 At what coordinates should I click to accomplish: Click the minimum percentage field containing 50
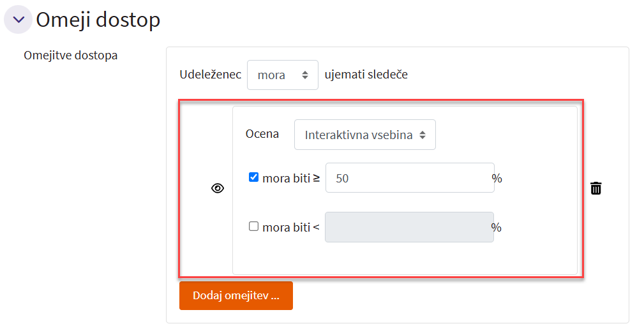click(409, 178)
